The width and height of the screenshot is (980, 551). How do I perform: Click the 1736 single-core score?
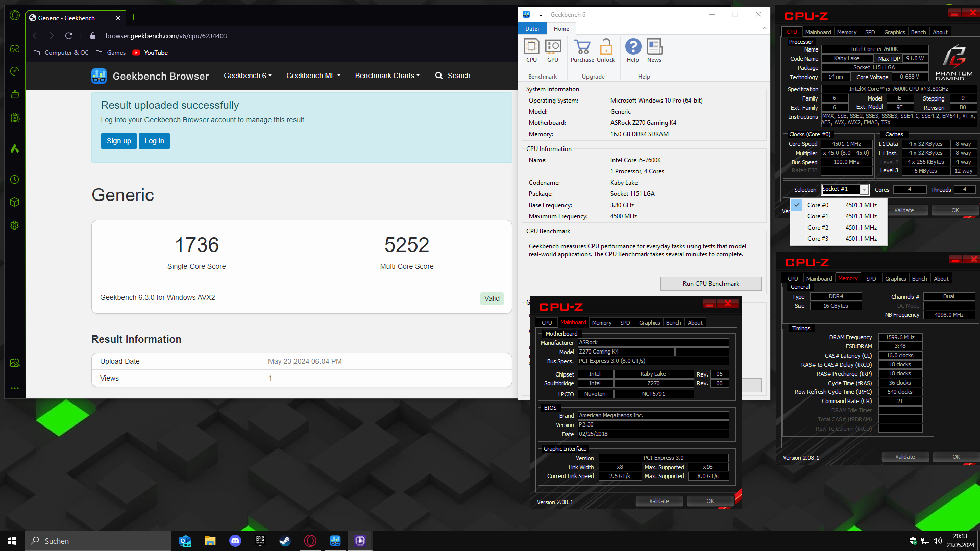tap(197, 245)
